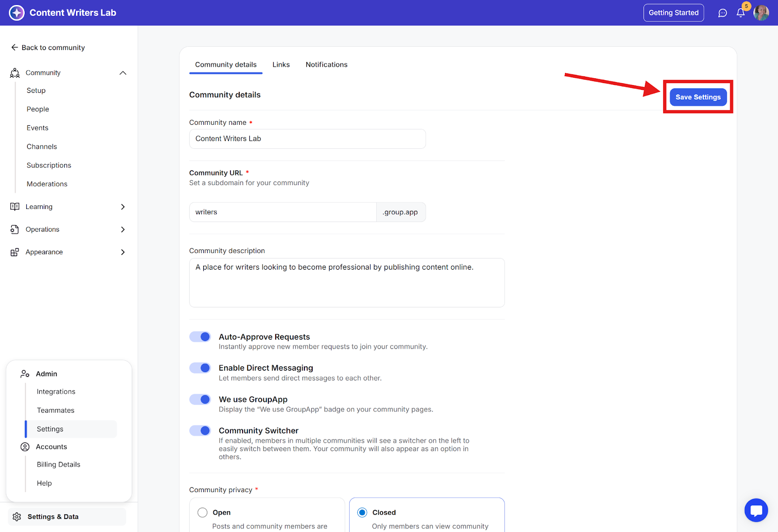The image size is (778, 532).
Task: Click the Save Settings button
Action: coord(698,97)
